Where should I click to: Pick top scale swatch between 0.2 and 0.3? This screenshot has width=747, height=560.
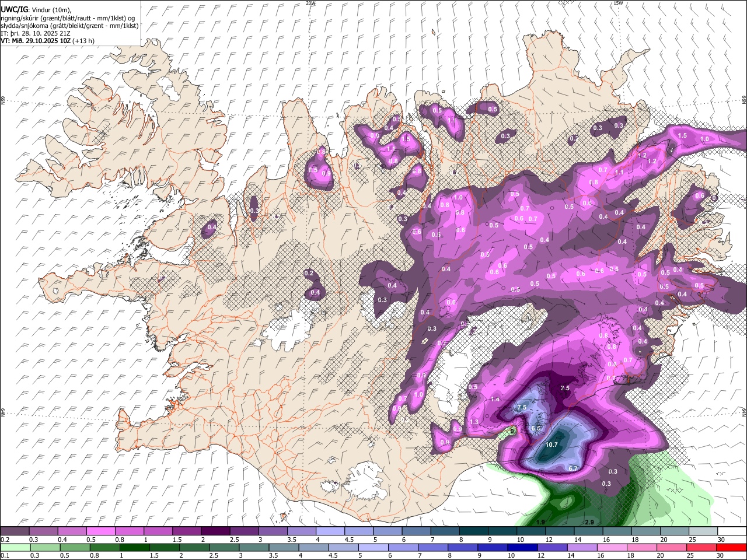[15, 531]
